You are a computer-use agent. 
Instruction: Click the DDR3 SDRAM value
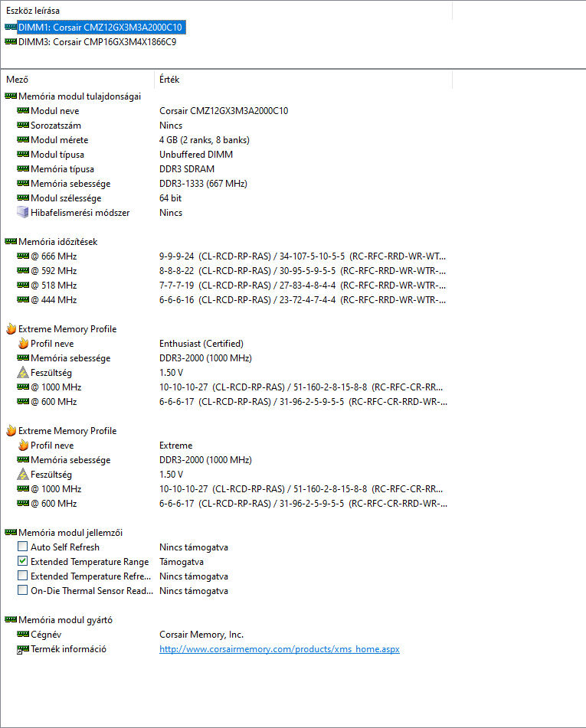[x=187, y=169]
